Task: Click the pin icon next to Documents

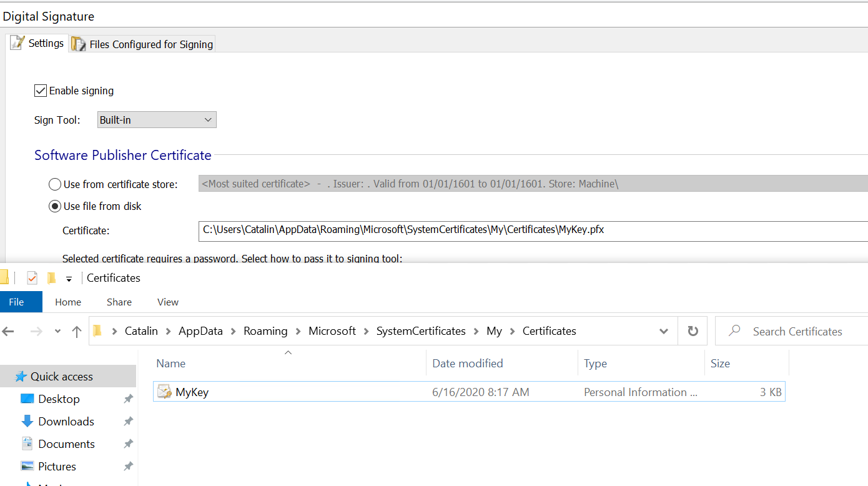Action: (x=128, y=444)
